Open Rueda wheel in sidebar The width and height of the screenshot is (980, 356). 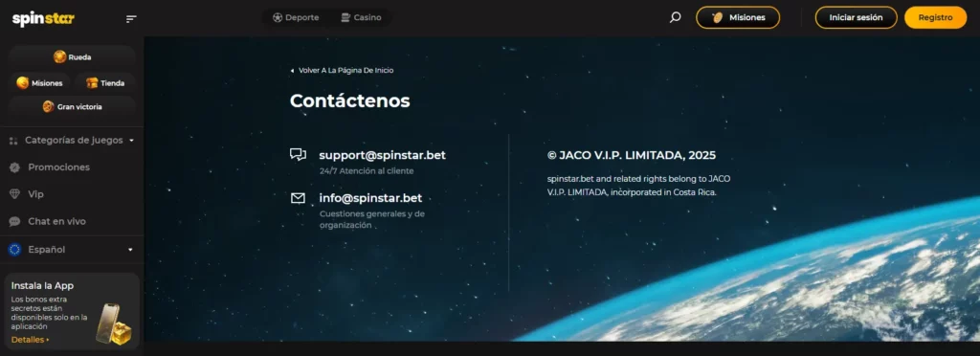click(72, 56)
